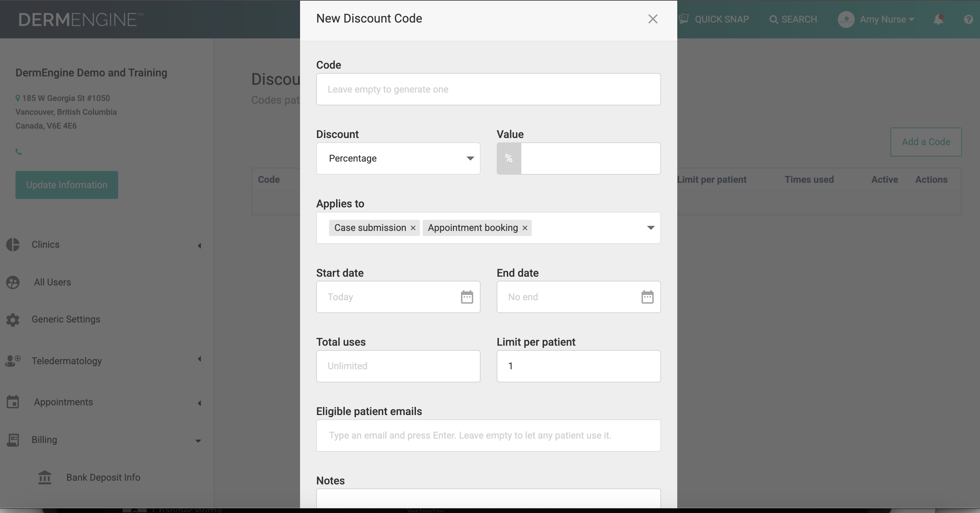Viewport: 980px width, 513px height.
Task: Focus the Code input field
Action: pos(488,89)
